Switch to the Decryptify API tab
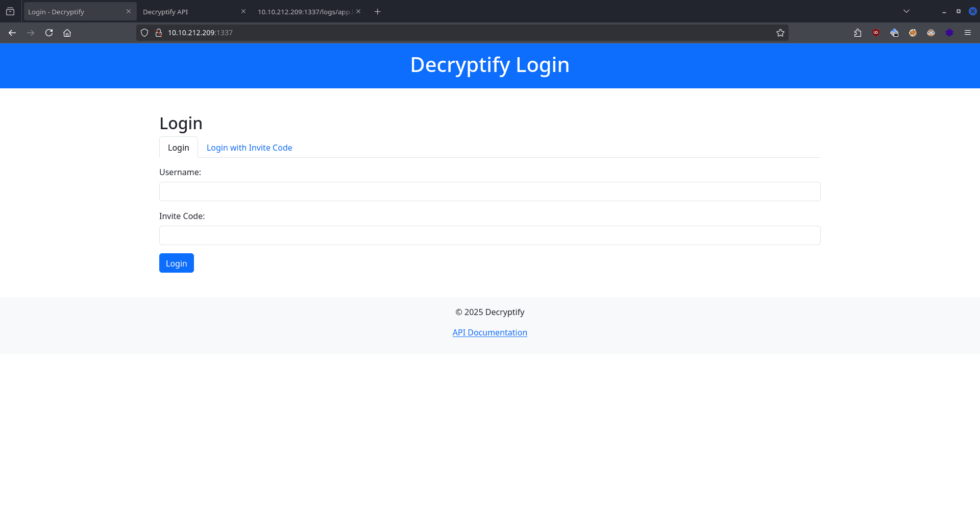 [189, 12]
